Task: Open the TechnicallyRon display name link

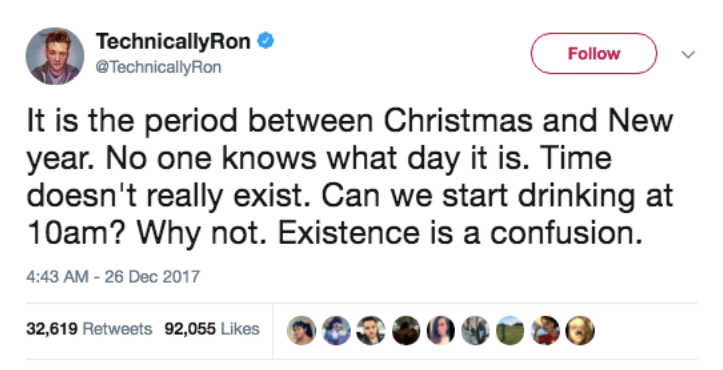Action: click(173, 42)
